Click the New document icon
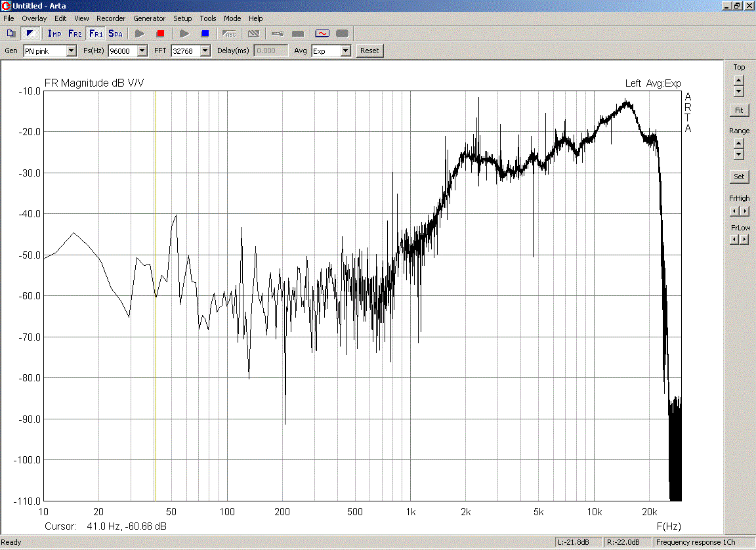756x550 pixels. 10,33
